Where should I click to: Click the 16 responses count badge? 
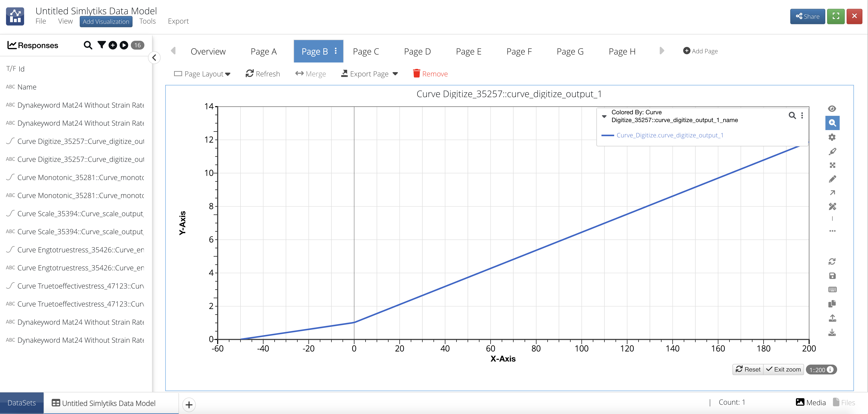[x=137, y=45]
